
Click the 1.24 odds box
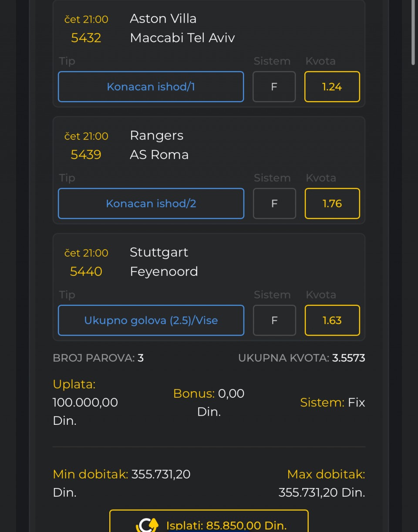(332, 87)
